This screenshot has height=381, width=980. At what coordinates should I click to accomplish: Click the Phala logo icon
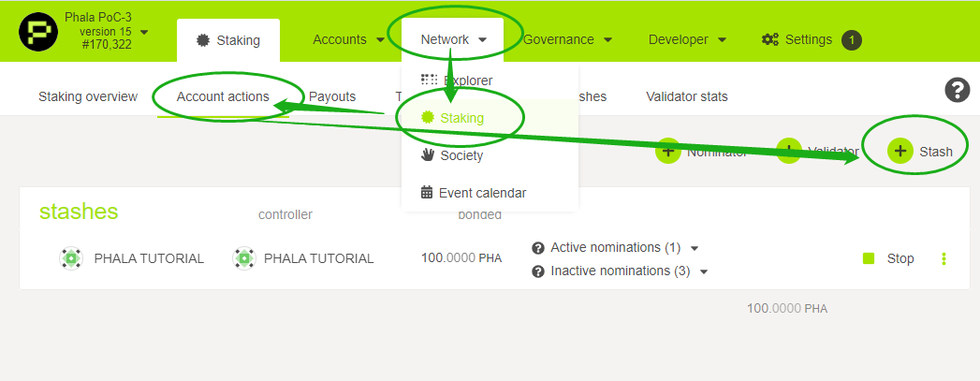coord(38,32)
